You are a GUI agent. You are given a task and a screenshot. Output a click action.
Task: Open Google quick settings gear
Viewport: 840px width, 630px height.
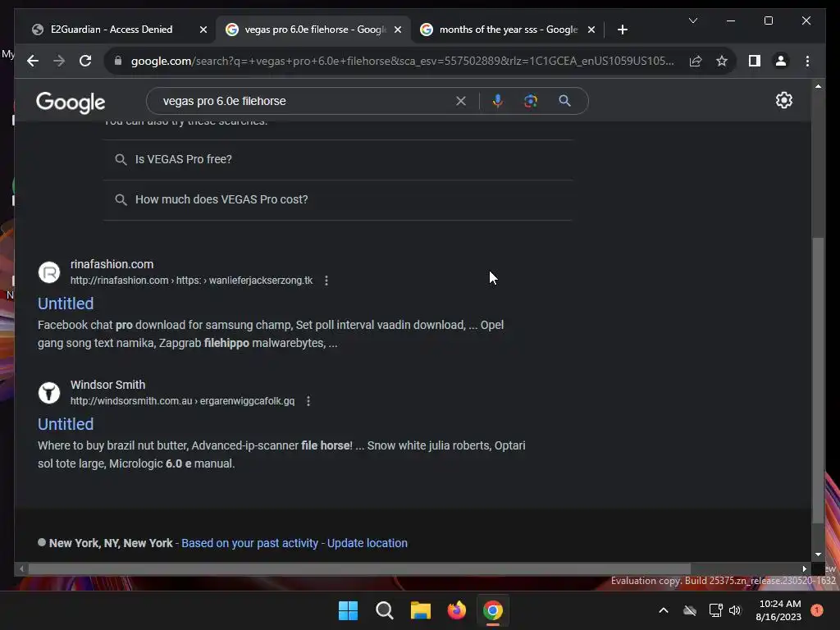click(783, 100)
